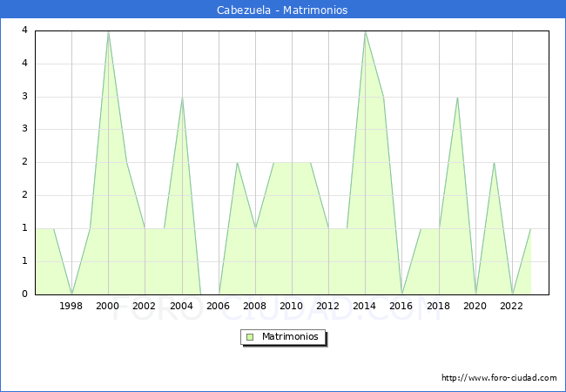The height and width of the screenshot is (392, 566).
Task: Click the 2008 x-axis year label
Action: point(255,306)
